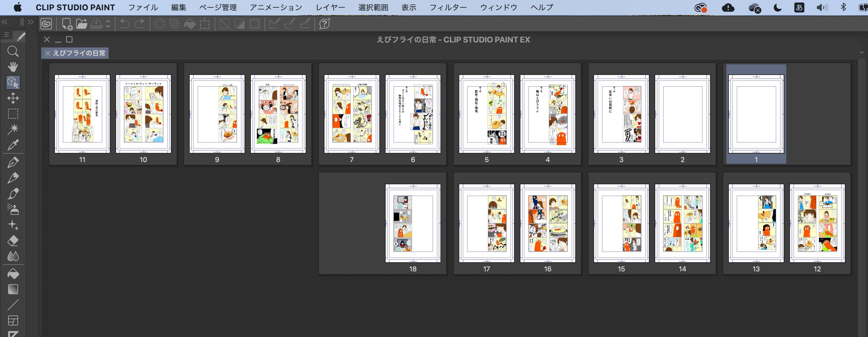Open the Clip Studio support help icon

tap(324, 24)
